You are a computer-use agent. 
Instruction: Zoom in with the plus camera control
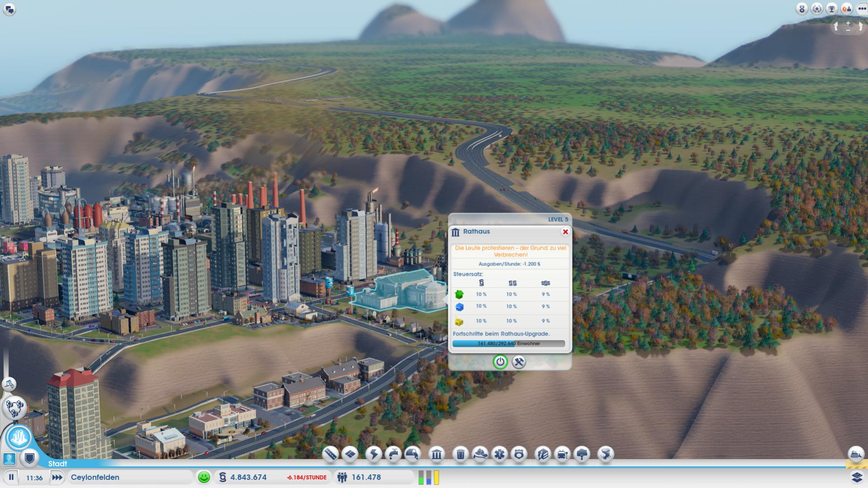pos(848,23)
